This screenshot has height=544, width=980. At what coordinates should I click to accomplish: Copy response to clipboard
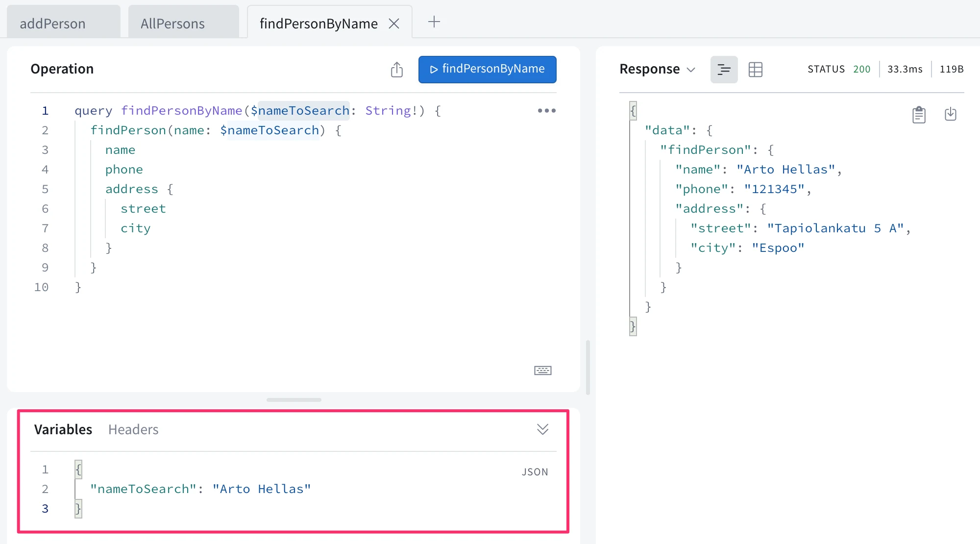(919, 115)
